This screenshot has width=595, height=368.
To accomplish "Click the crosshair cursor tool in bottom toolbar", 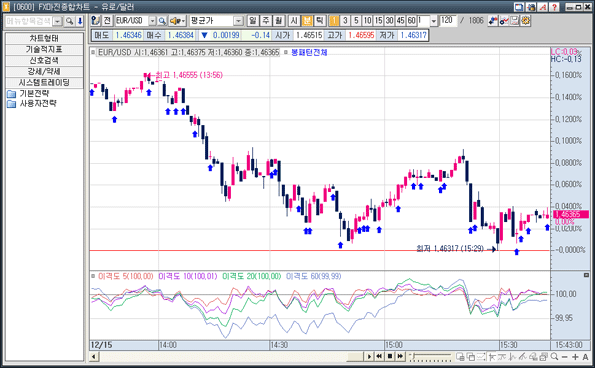I will 492,357.
